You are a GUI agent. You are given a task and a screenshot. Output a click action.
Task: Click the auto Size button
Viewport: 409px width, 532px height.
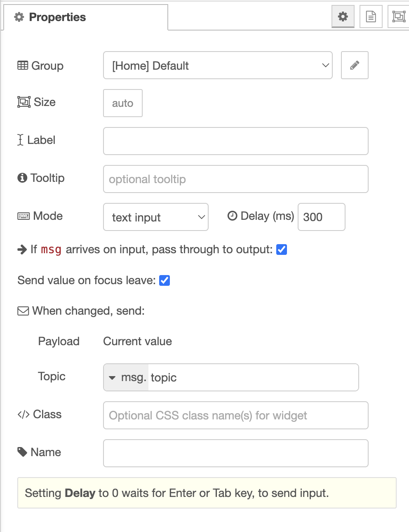point(122,103)
